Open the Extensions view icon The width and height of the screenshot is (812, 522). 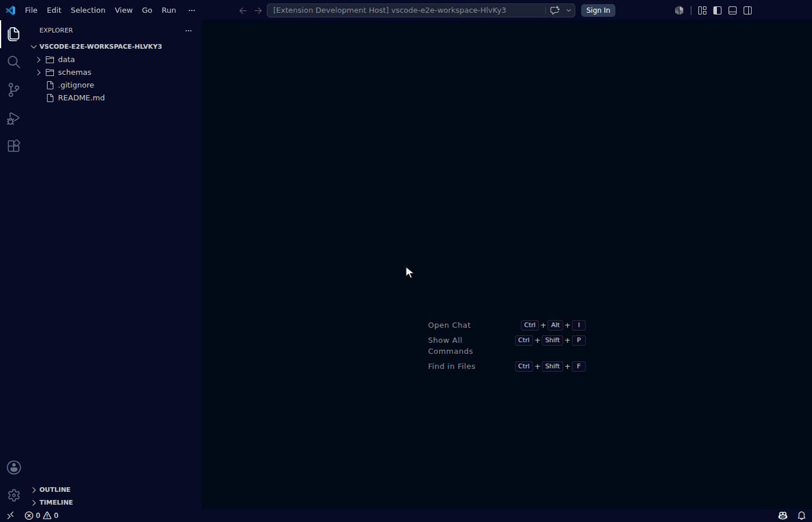point(14,146)
